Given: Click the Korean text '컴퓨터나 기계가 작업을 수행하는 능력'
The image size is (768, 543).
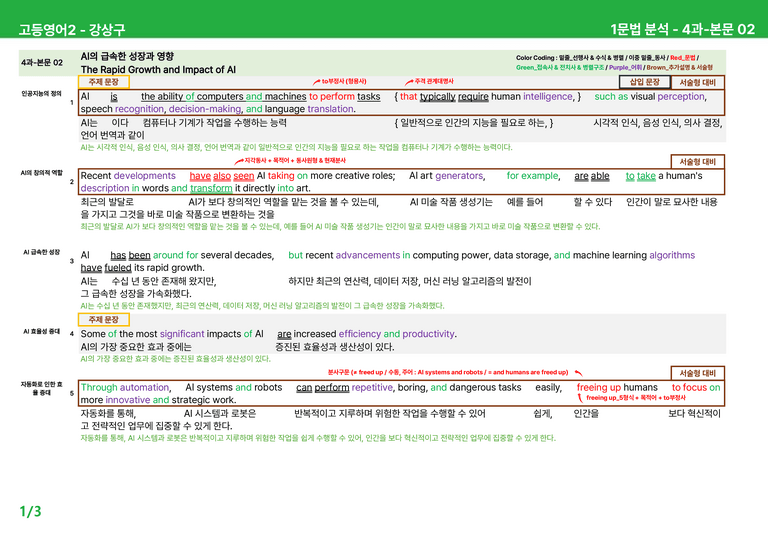Looking at the screenshot, I should tap(215, 122).
